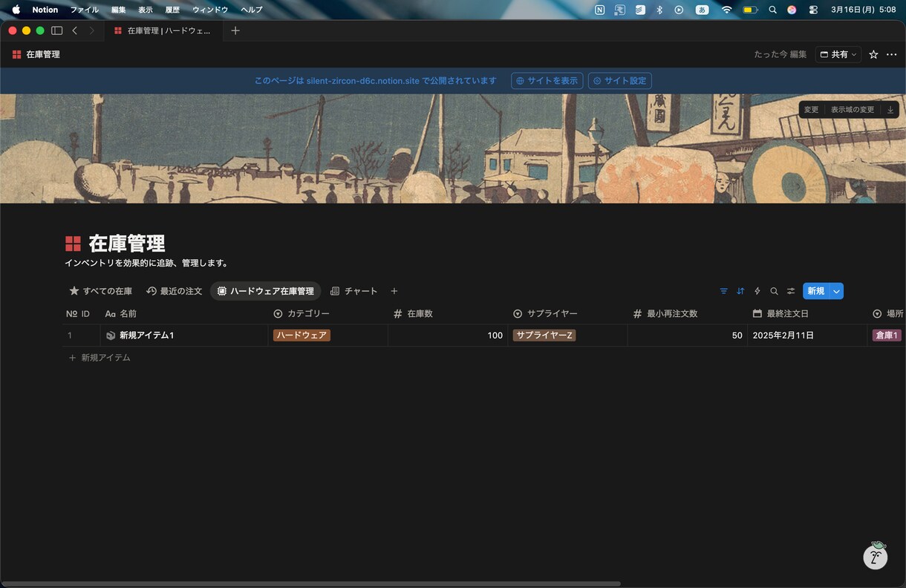Click 表示域の変更 on the cover
Viewport: 906px width, 588px height.
tap(853, 110)
